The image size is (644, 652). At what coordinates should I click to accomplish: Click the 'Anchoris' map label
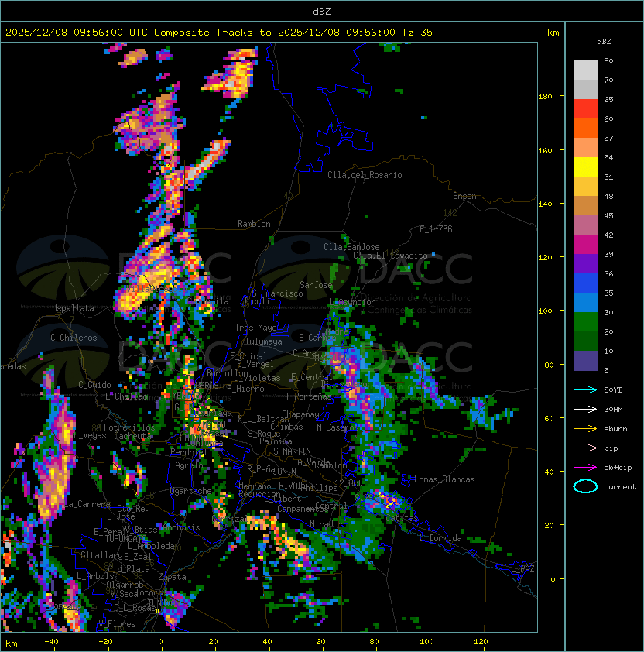(182, 527)
